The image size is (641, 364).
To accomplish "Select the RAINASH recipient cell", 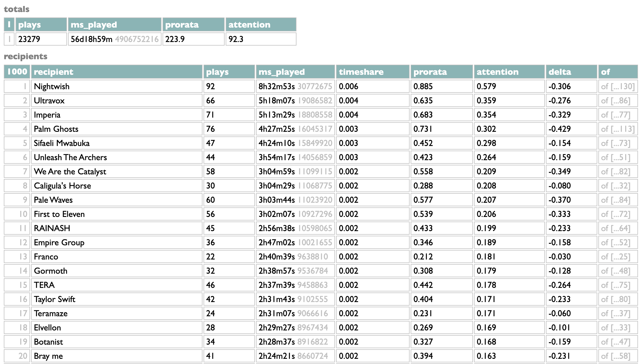I will [x=117, y=228].
